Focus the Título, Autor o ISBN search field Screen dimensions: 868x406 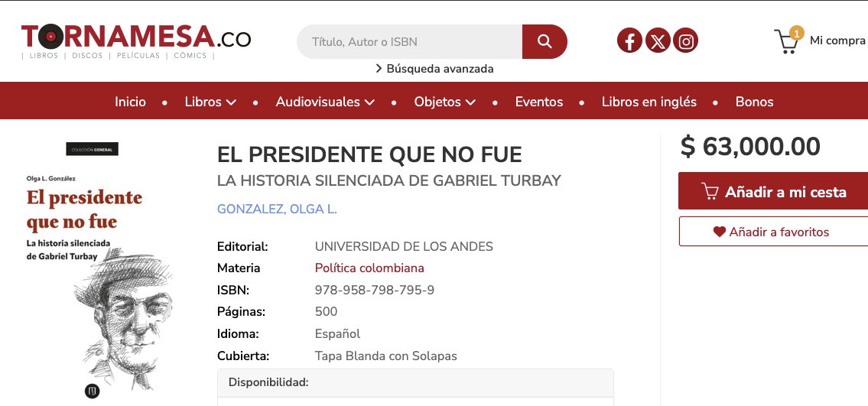coord(410,41)
